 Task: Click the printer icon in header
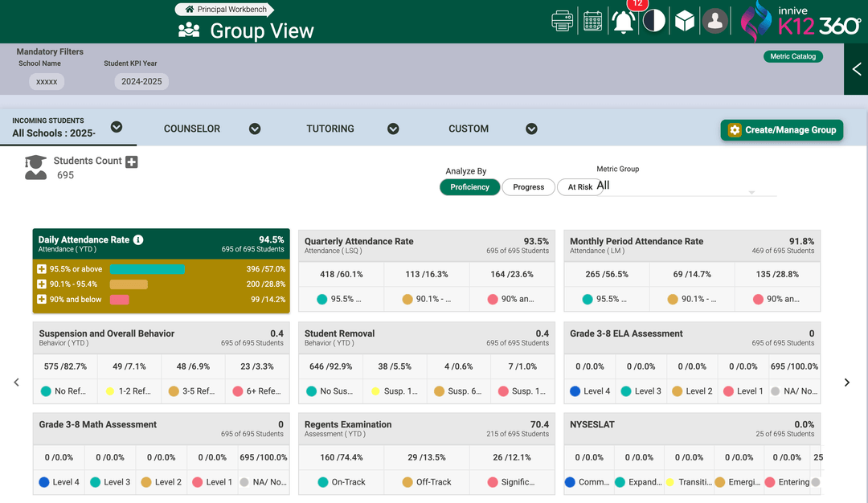[x=563, y=21]
